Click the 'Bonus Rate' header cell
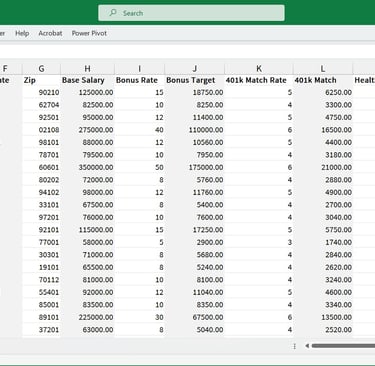This screenshot has height=366, width=375. [139, 80]
